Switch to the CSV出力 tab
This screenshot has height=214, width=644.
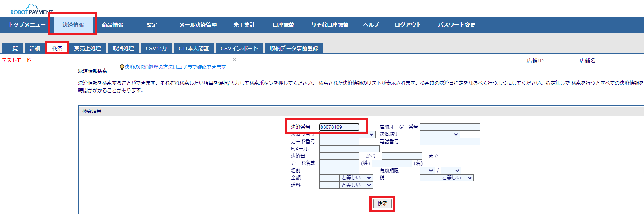[156, 48]
